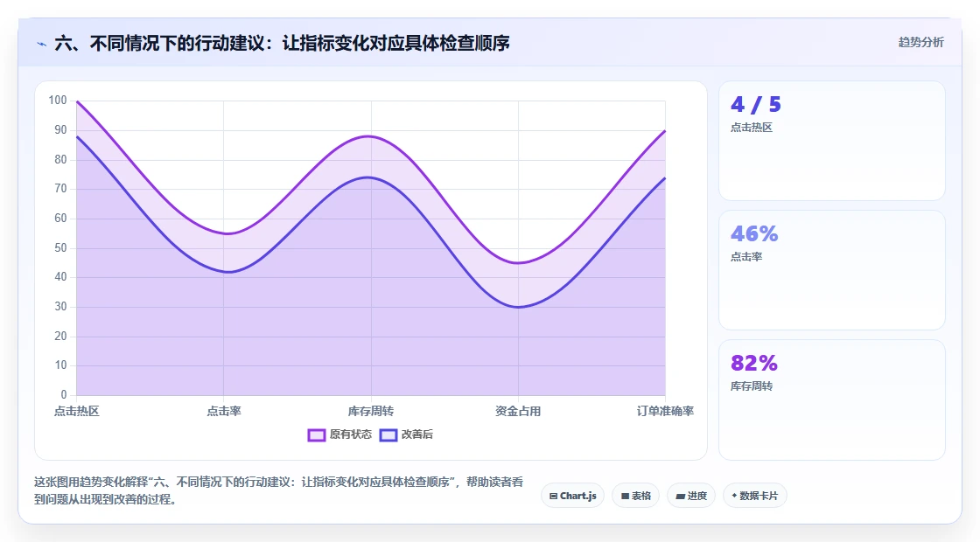Click the 原有状态 legend label

(351, 434)
